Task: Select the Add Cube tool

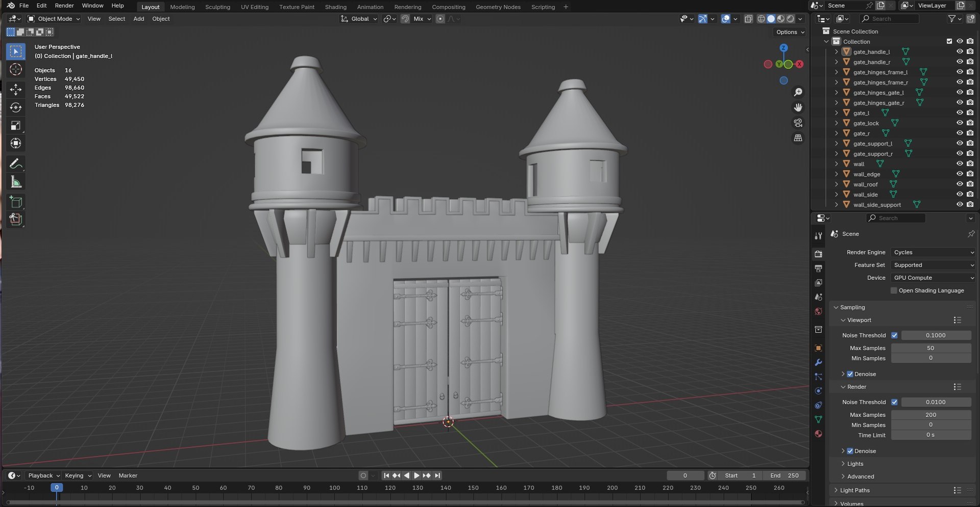Action: click(x=16, y=202)
